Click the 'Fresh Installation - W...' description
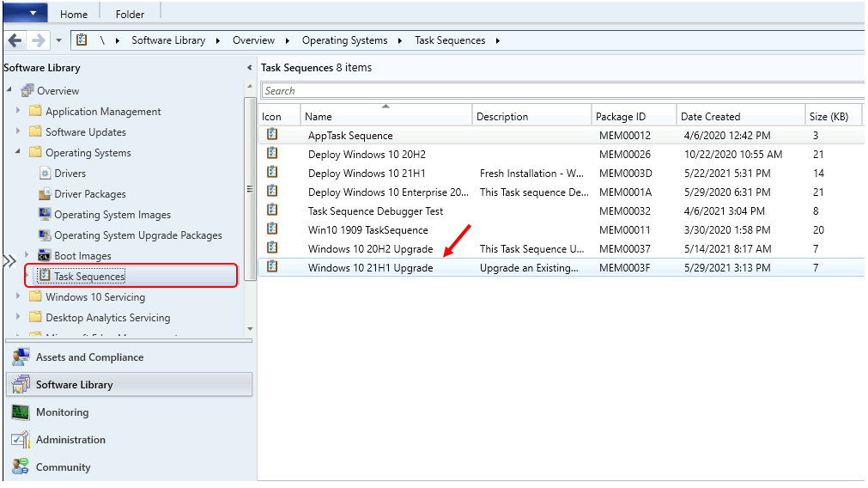The height and width of the screenshot is (488, 868). coord(531,174)
